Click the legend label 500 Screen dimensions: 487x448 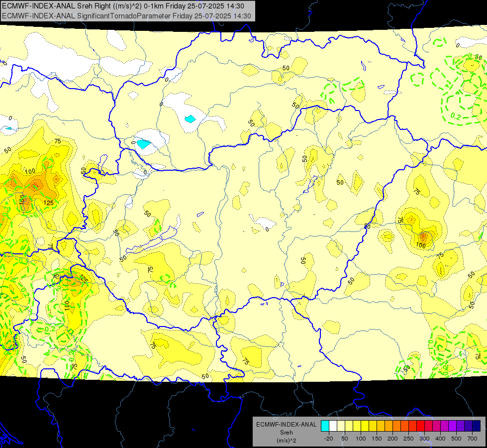pos(456,439)
